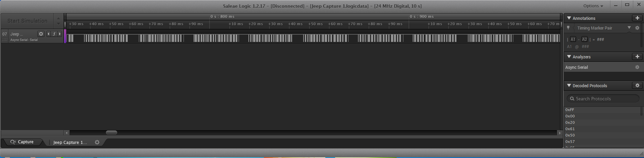Select the Jeep Capture 1 tab
Image resolution: width=644 pixels, height=158 pixels.
(x=70, y=142)
